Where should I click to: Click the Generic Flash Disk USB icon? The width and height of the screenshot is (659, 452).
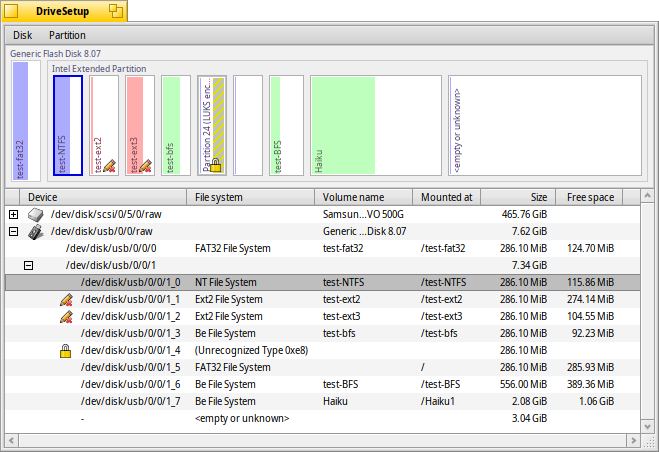point(36,231)
